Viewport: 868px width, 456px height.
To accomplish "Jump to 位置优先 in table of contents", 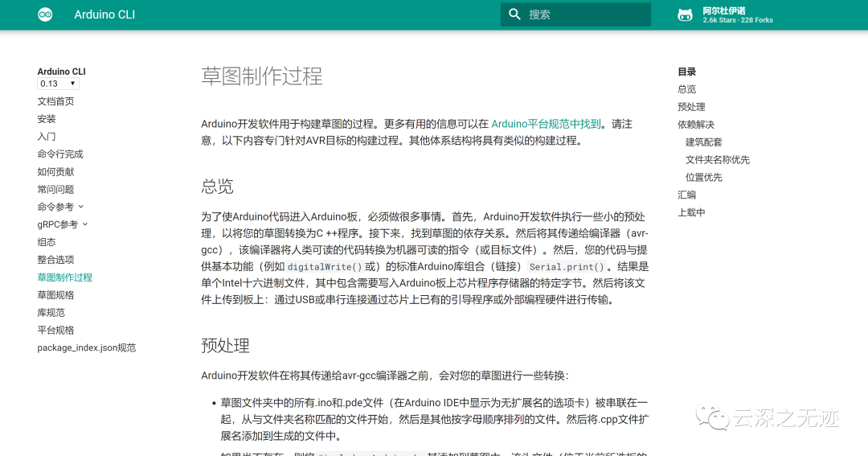I will pyautogui.click(x=703, y=177).
